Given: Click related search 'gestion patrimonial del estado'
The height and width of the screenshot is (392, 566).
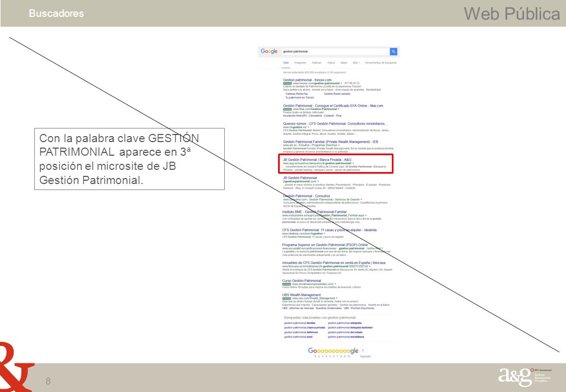Looking at the screenshot, I should pos(345,333).
